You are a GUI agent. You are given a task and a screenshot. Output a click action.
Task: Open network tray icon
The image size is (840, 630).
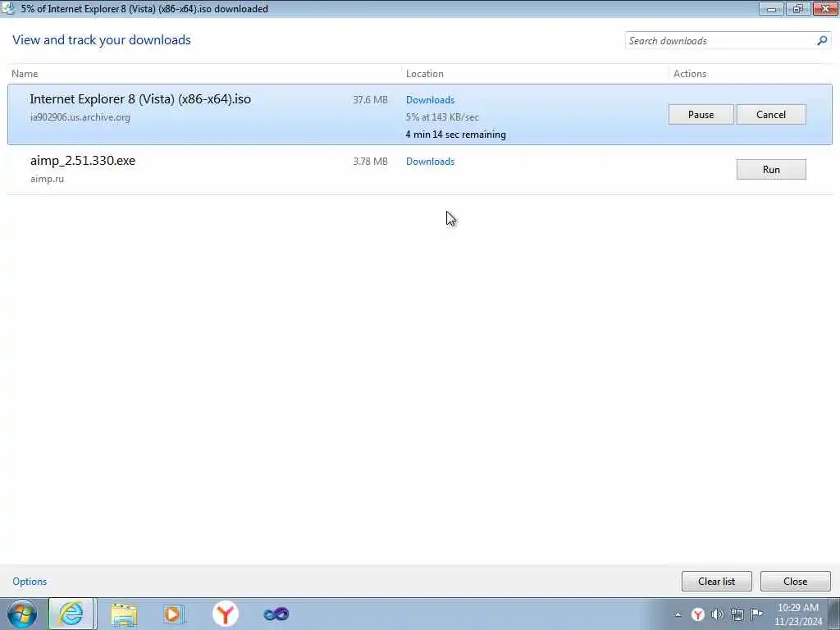click(x=737, y=614)
